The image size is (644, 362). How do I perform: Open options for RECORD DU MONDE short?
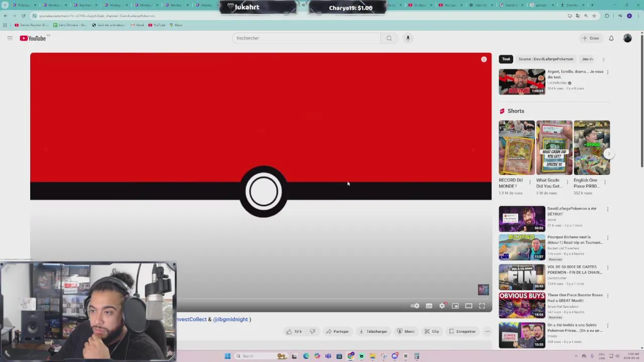[530, 182]
